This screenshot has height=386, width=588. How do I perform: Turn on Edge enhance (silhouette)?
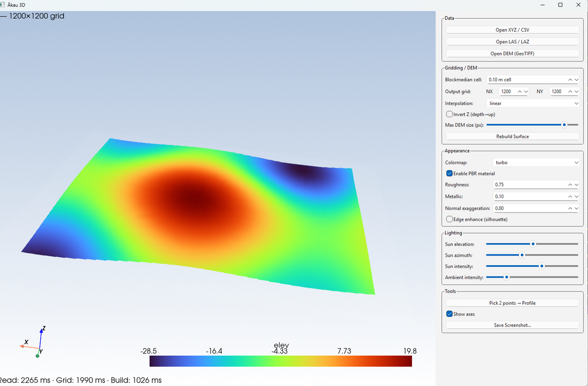pyautogui.click(x=450, y=219)
